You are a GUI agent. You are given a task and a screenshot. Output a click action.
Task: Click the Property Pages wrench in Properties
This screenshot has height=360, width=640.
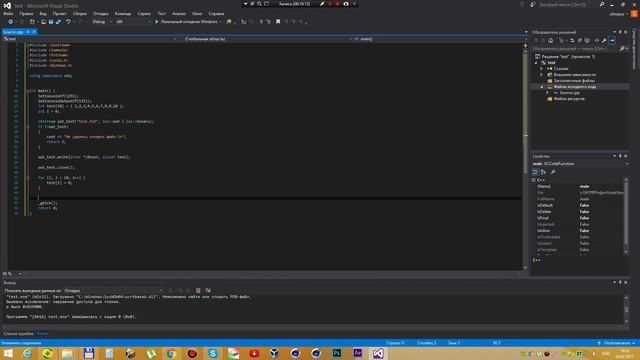click(x=553, y=172)
